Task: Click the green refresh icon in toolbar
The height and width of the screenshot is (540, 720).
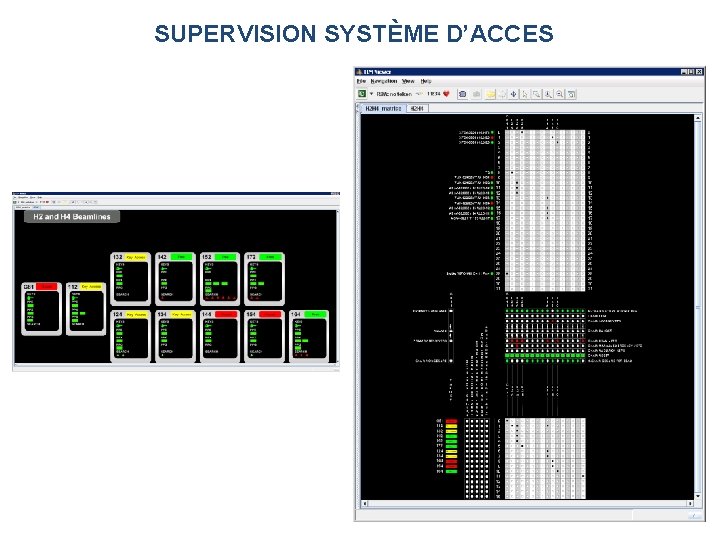Action: pyautogui.click(x=362, y=94)
